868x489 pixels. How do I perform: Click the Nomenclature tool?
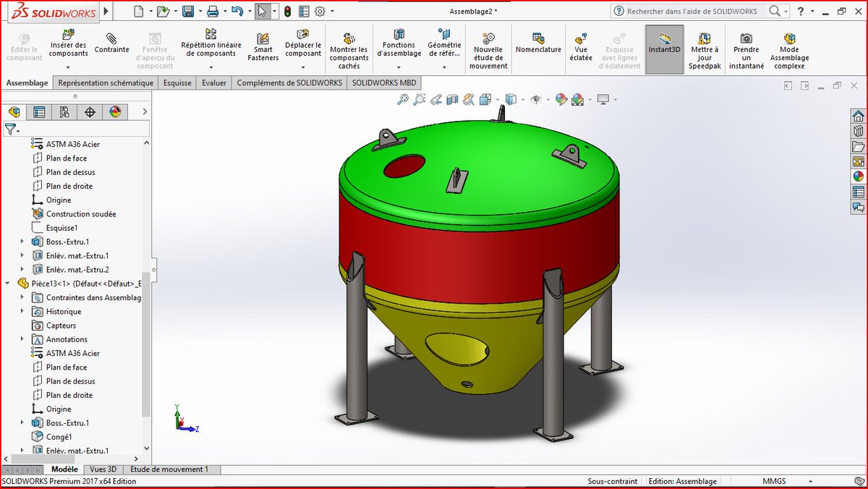(x=538, y=43)
